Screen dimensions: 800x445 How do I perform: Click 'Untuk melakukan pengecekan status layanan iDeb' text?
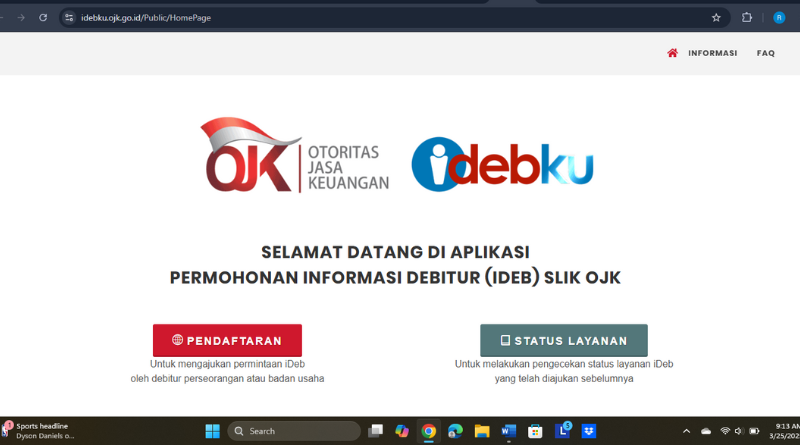coord(564,364)
